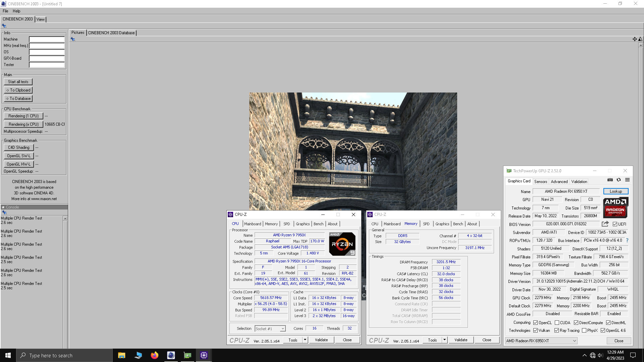Toggle the Vulkan checkbox
The width and height of the screenshot is (644, 362).
click(536, 330)
